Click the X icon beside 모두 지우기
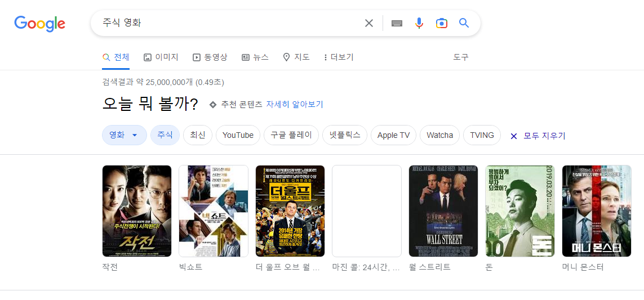This screenshot has width=644, height=300. tap(513, 136)
